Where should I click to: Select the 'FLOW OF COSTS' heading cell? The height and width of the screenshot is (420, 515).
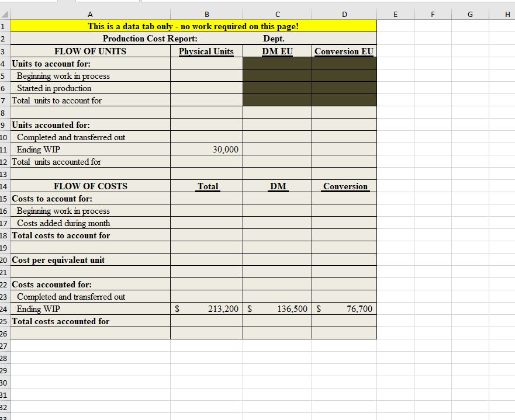(91, 186)
